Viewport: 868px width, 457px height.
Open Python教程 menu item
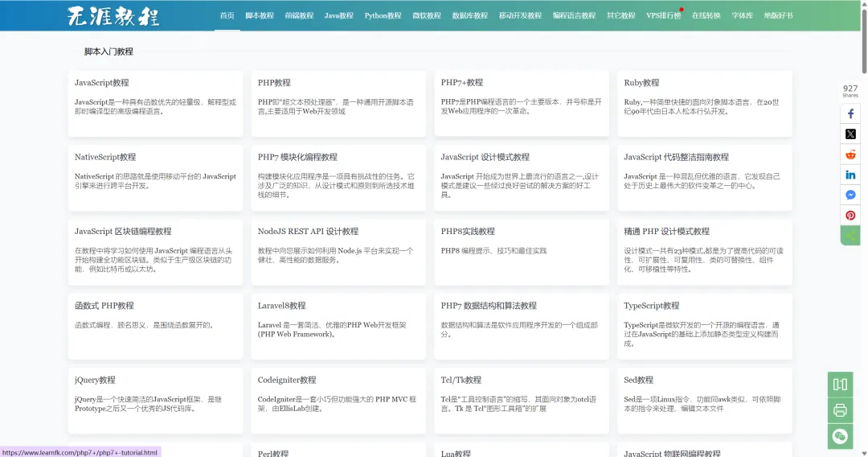click(x=383, y=15)
